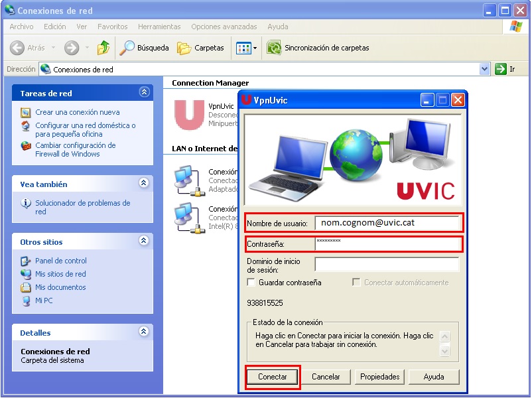Open Solucionador de problemas de red link
532x398 pixels.
(83, 208)
